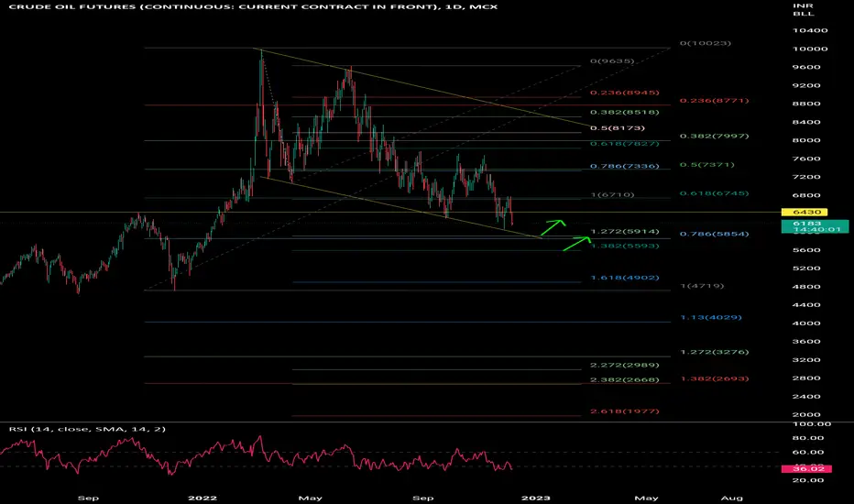Select 20.00 on the RSI scale
Viewport: 854px width, 504px height.
pos(808,480)
